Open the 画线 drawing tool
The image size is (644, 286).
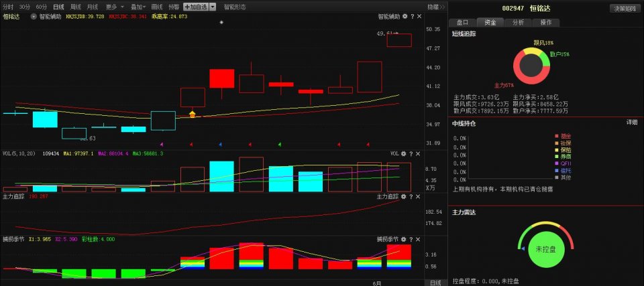coord(157,7)
